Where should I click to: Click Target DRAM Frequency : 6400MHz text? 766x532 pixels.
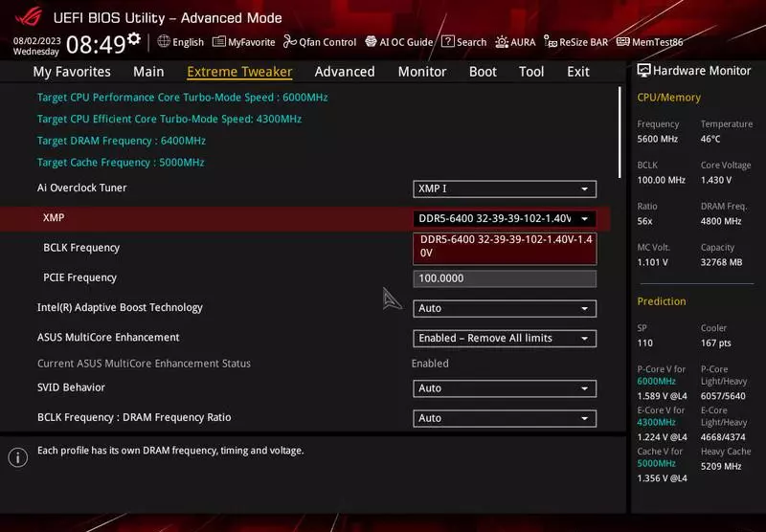coord(122,141)
